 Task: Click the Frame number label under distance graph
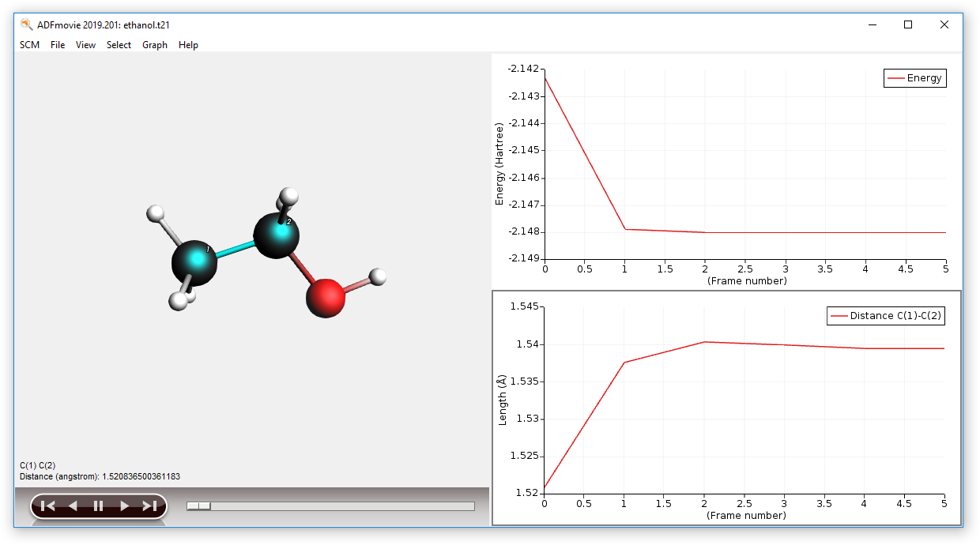(x=747, y=515)
